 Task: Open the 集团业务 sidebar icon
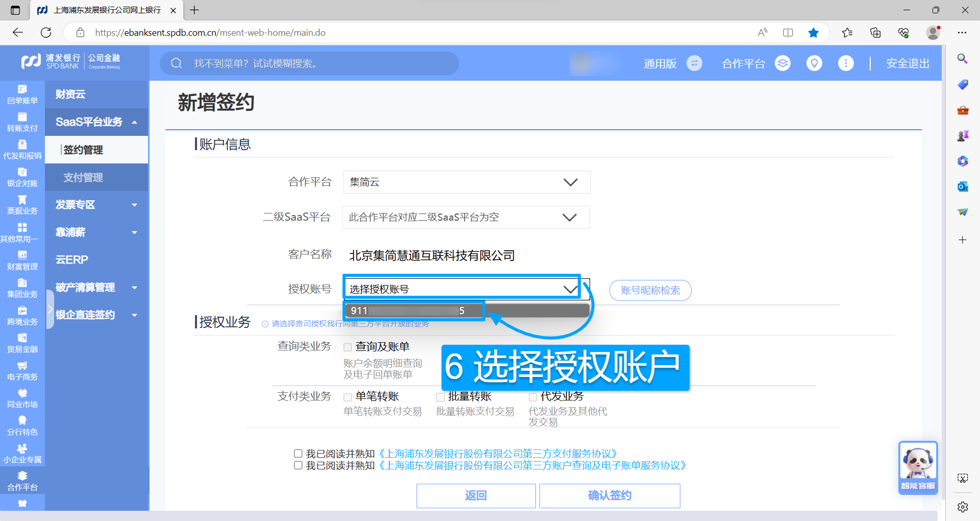[22, 288]
